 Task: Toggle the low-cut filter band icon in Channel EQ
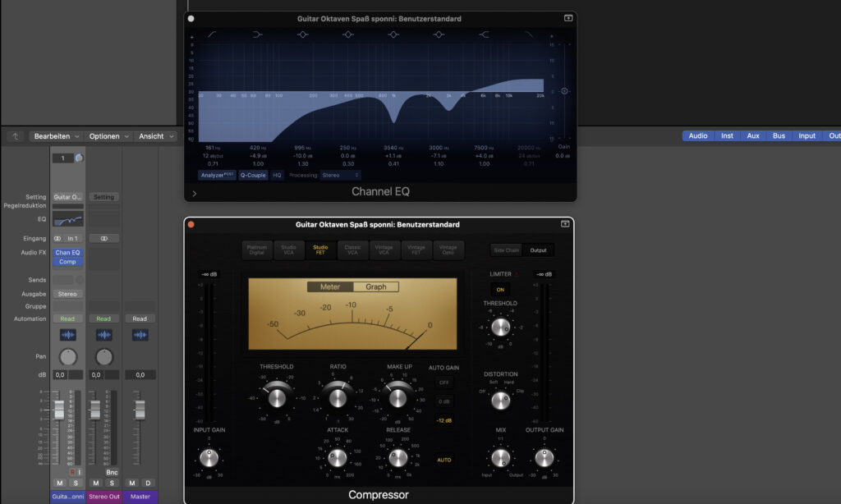click(x=213, y=34)
